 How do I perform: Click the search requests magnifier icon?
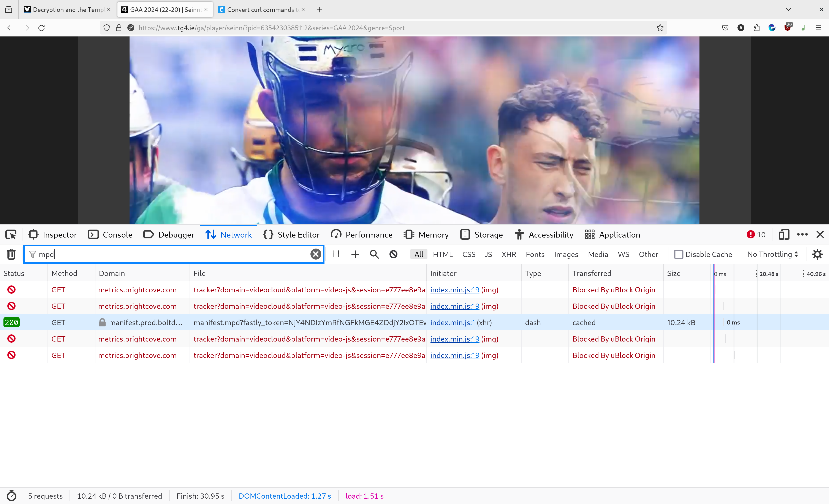(374, 254)
